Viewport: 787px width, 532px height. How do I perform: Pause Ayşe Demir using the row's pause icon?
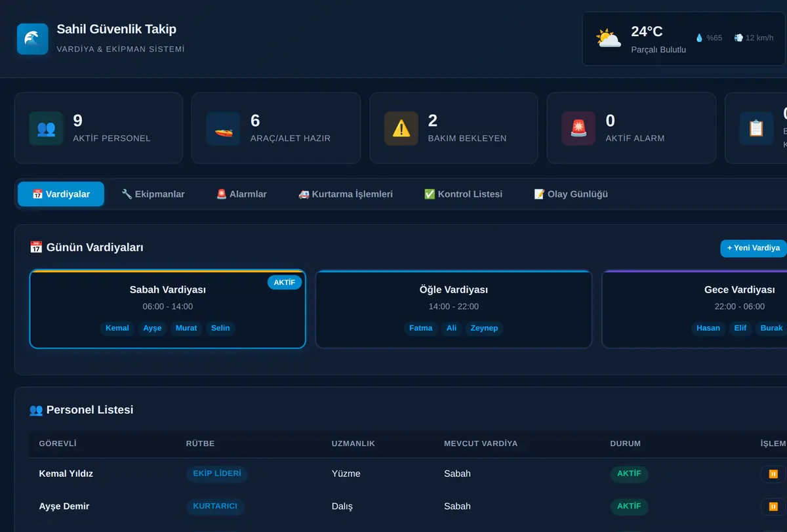tap(773, 506)
